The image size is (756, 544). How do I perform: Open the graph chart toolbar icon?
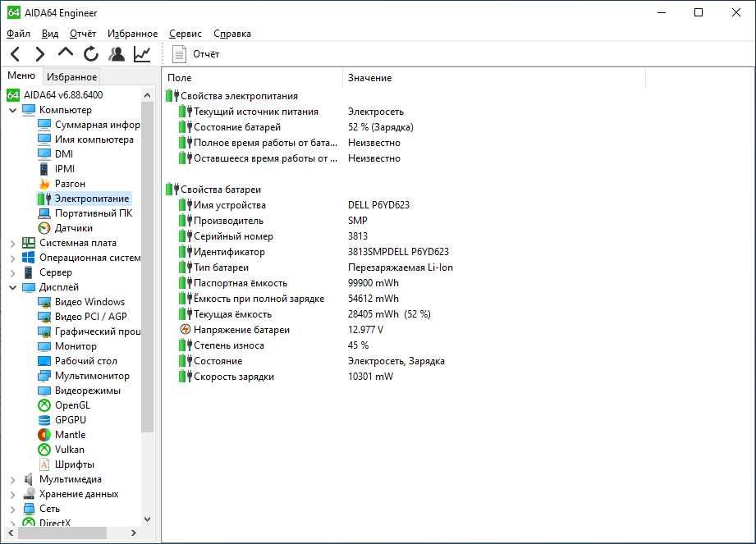[x=142, y=54]
